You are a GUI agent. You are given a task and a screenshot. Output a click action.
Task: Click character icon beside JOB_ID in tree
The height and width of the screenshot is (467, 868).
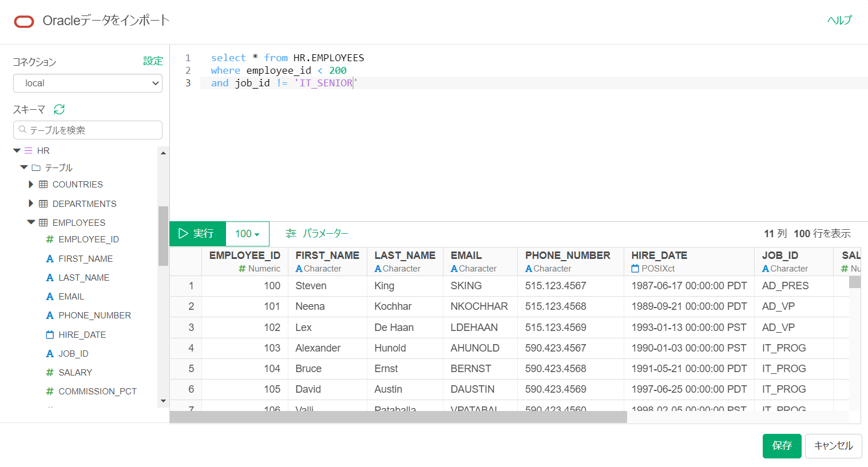pos(50,354)
